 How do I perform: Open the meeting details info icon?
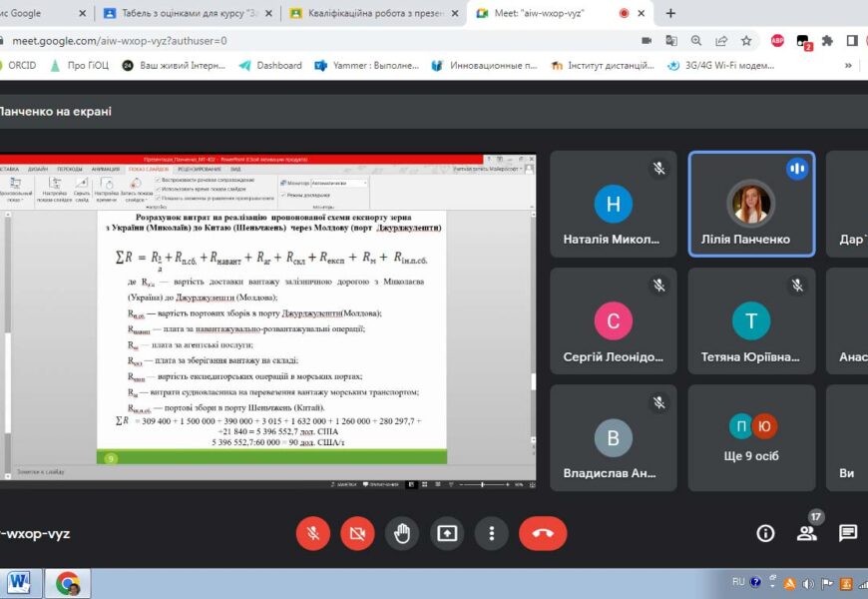pyautogui.click(x=765, y=533)
